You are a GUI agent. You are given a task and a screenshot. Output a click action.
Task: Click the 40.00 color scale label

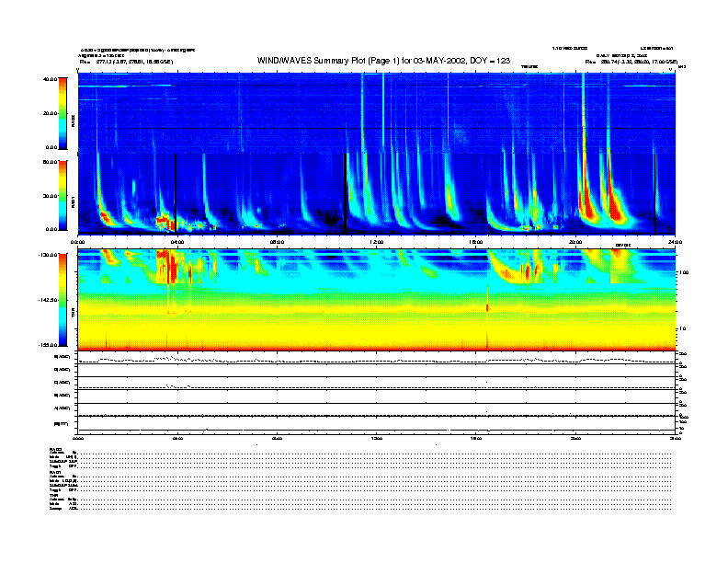50,79
